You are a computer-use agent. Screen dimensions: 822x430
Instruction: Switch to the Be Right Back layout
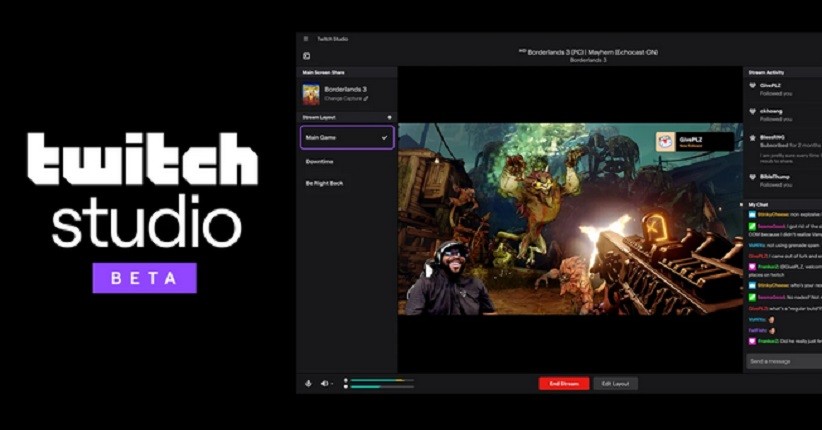point(324,184)
